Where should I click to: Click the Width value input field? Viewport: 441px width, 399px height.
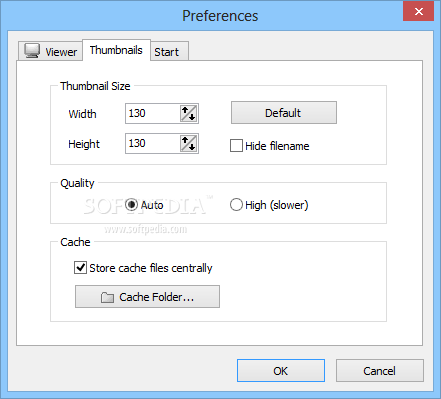152,114
